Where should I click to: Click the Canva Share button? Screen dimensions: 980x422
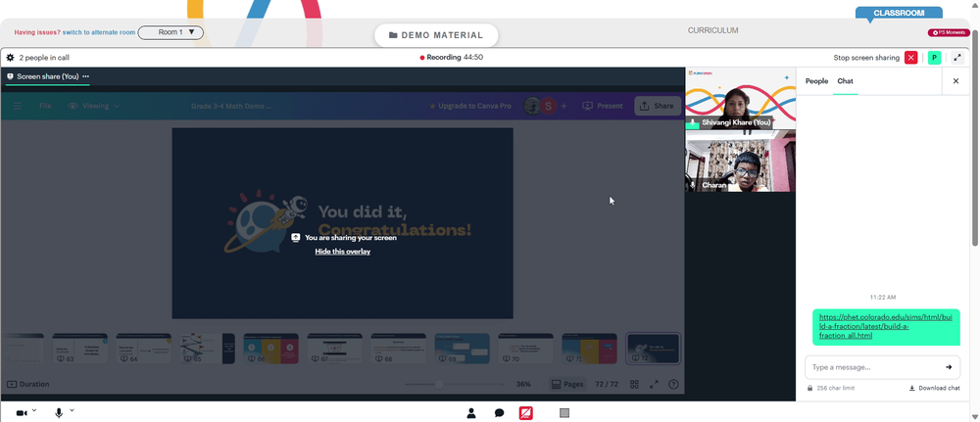(658, 106)
